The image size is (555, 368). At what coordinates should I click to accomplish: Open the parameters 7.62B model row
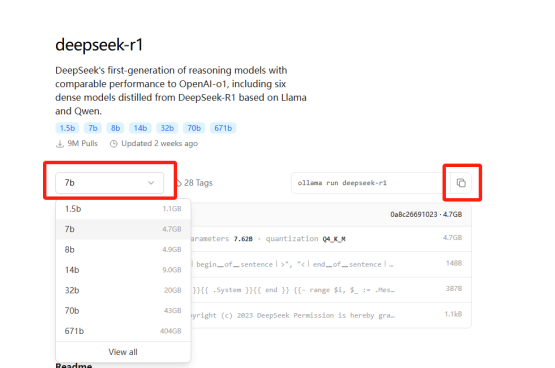point(331,239)
